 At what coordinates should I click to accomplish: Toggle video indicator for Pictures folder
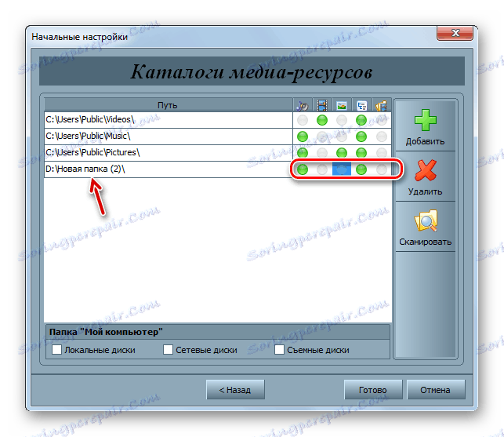click(321, 152)
